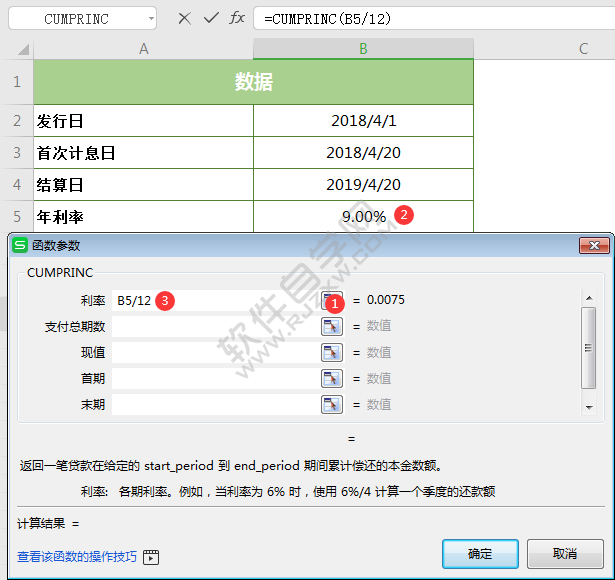
Task: Click the confirm checkmark in formula bar
Action: tap(210, 18)
